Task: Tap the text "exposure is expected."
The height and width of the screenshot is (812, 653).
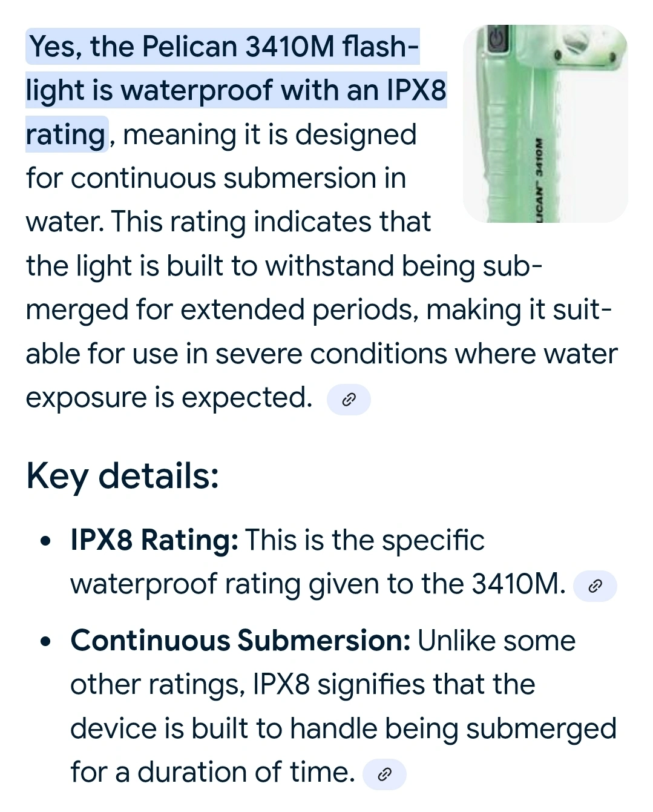Action: pos(169,398)
